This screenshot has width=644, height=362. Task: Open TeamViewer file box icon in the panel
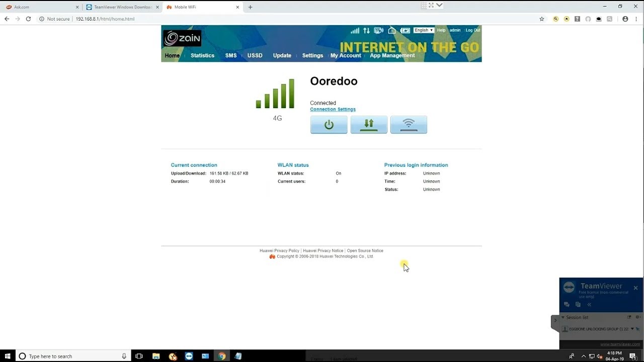click(578, 304)
